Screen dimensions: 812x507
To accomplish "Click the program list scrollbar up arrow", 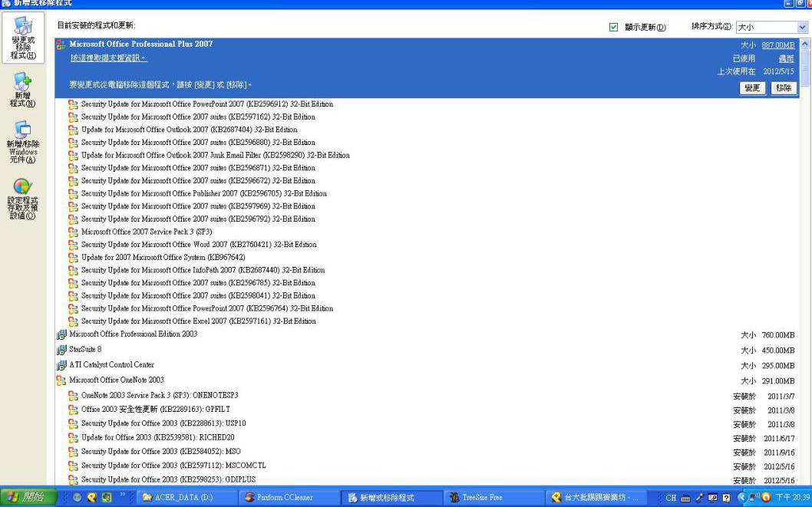I will pyautogui.click(x=804, y=44).
